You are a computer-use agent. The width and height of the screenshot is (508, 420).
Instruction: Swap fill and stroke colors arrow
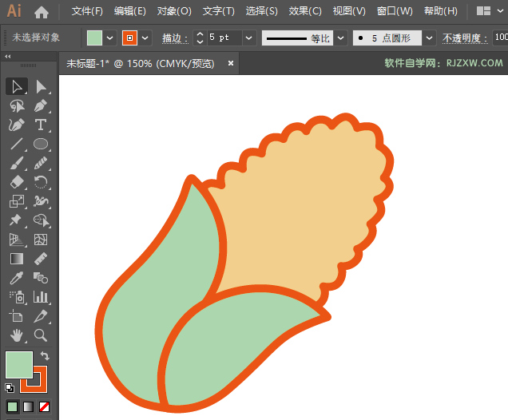[x=45, y=356]
